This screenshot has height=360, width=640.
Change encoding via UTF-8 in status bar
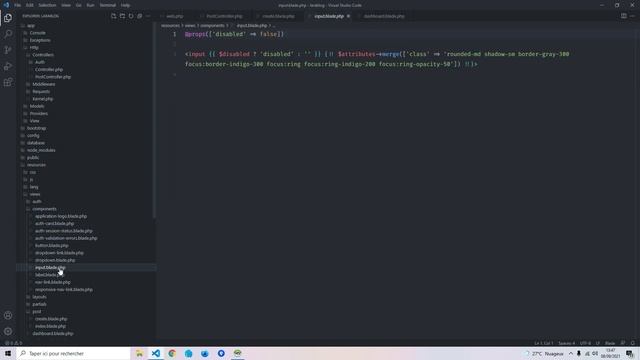click(585, 343)
